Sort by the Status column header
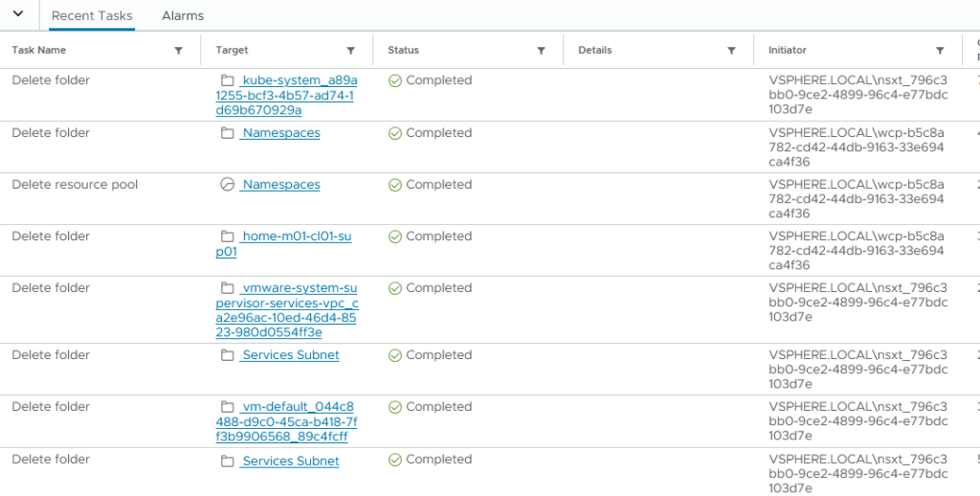The width and height of the screenshot is (980, 496). [403, 51]
